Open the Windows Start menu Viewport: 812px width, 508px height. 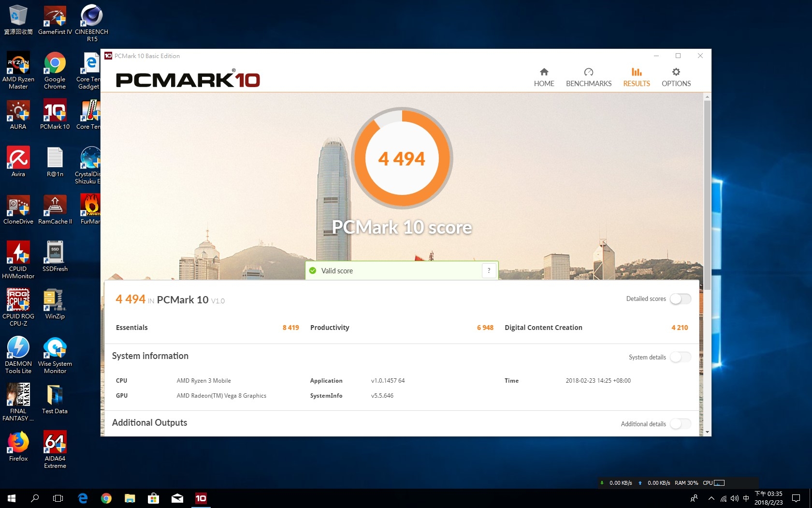pyautogui.click(x=12, y=498)
